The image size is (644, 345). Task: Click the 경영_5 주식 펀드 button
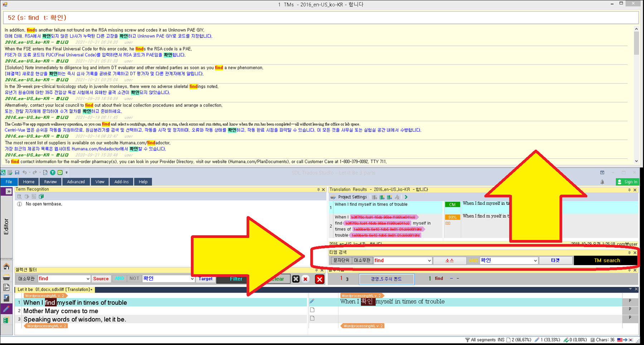click(x=386, y=279)
